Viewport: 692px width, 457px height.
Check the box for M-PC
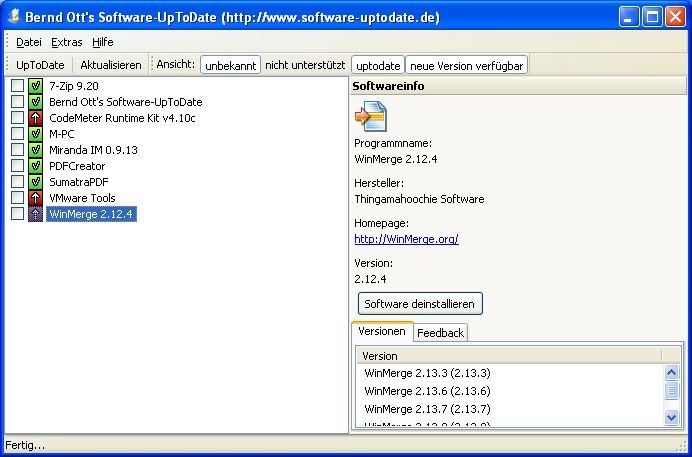17,134
